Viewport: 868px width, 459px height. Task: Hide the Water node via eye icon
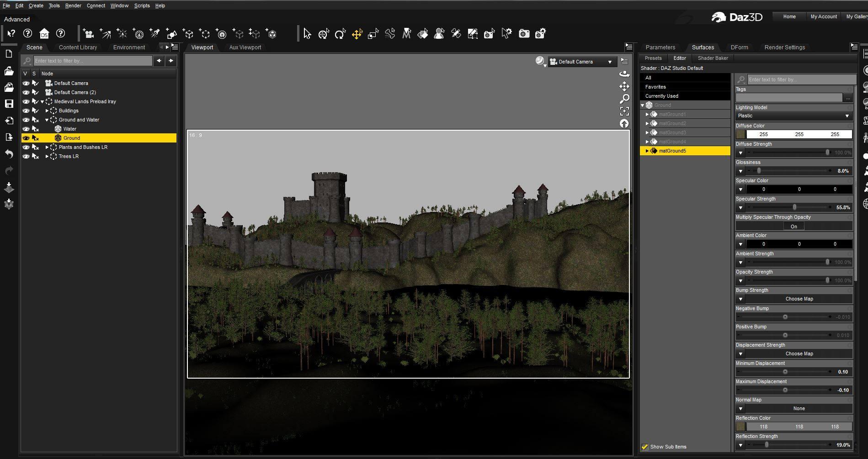pyautogui.click(x=26, y=129)
